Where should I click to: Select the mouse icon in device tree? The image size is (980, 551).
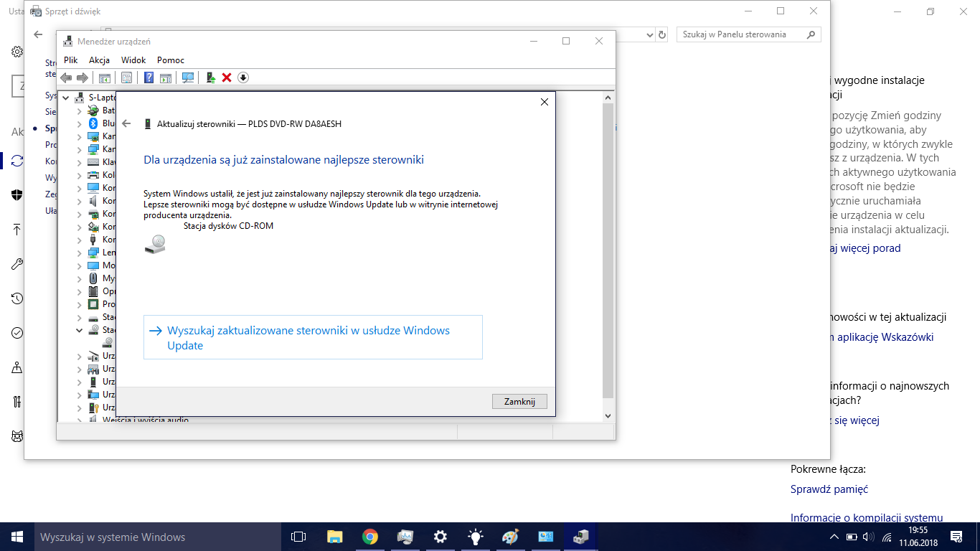click(x=93, y=278)
